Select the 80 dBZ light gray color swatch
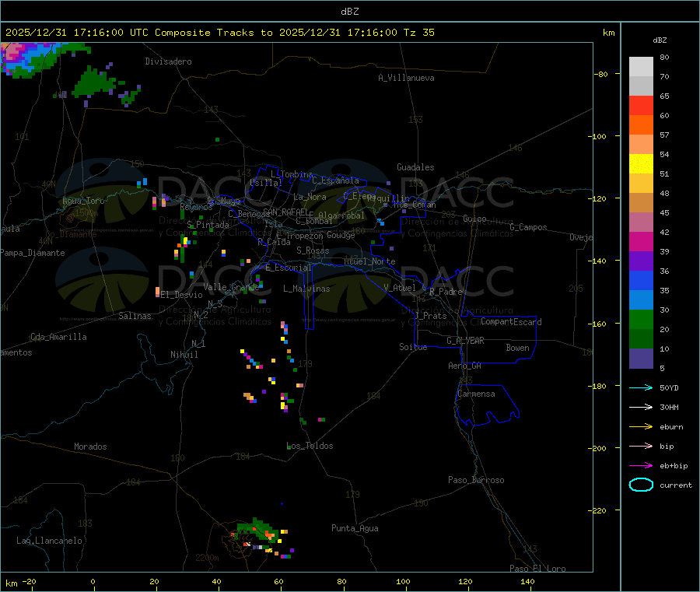 pos(641,67)
